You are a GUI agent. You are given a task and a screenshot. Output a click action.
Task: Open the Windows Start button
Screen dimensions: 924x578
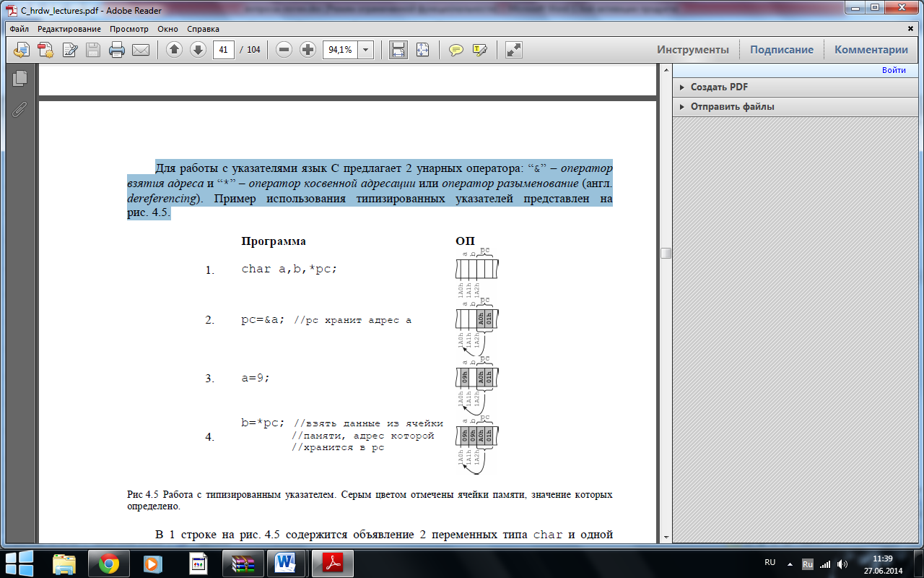point(19,562)
